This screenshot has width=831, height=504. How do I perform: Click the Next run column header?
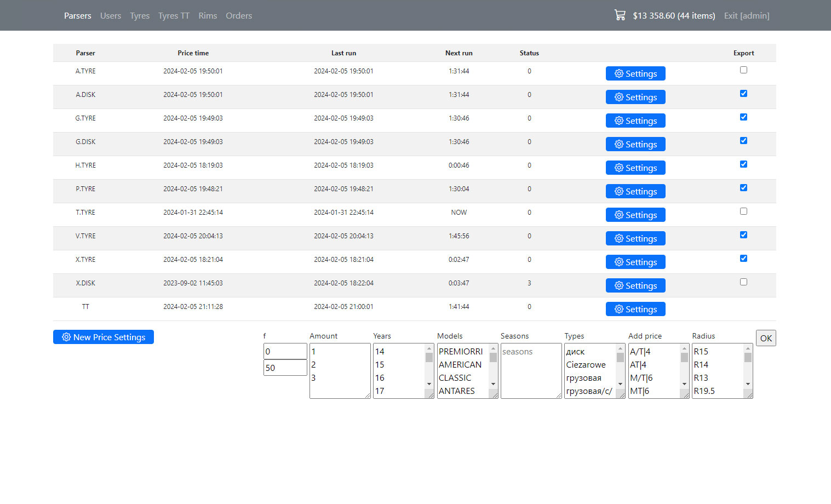pos(459,53)
